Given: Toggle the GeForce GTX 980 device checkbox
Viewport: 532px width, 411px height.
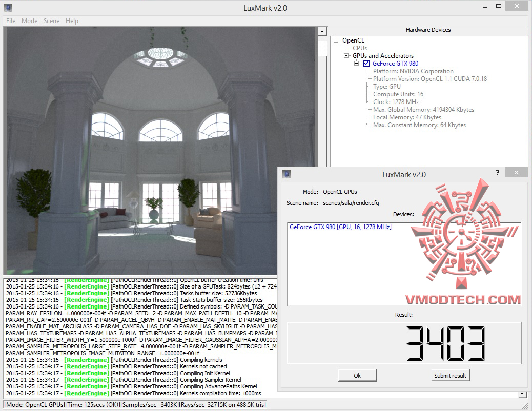Looking at the screenshot, I should click(x=366, y=64).
